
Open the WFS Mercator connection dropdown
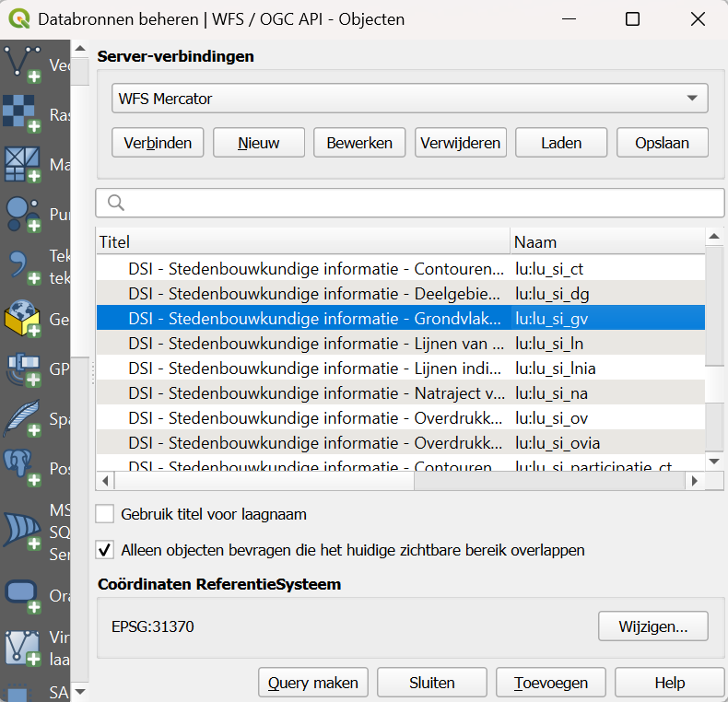409,99
